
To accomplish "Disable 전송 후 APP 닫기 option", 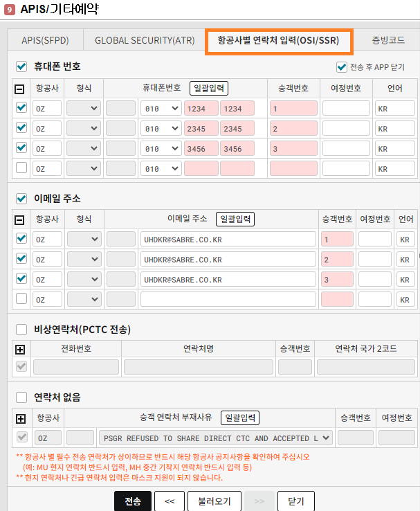I will 341,67.
